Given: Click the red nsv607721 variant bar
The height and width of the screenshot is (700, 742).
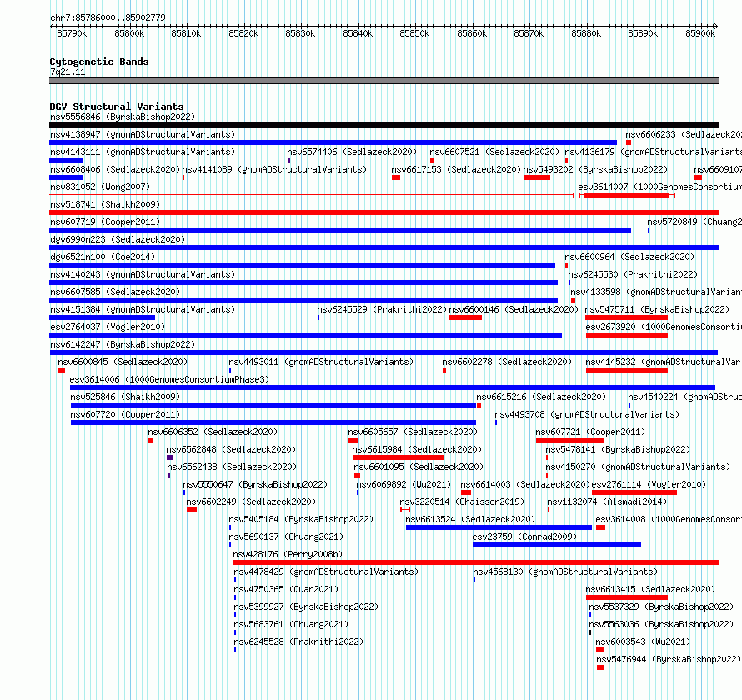Looking at the screenshot, I should click(x=569, y=440).
